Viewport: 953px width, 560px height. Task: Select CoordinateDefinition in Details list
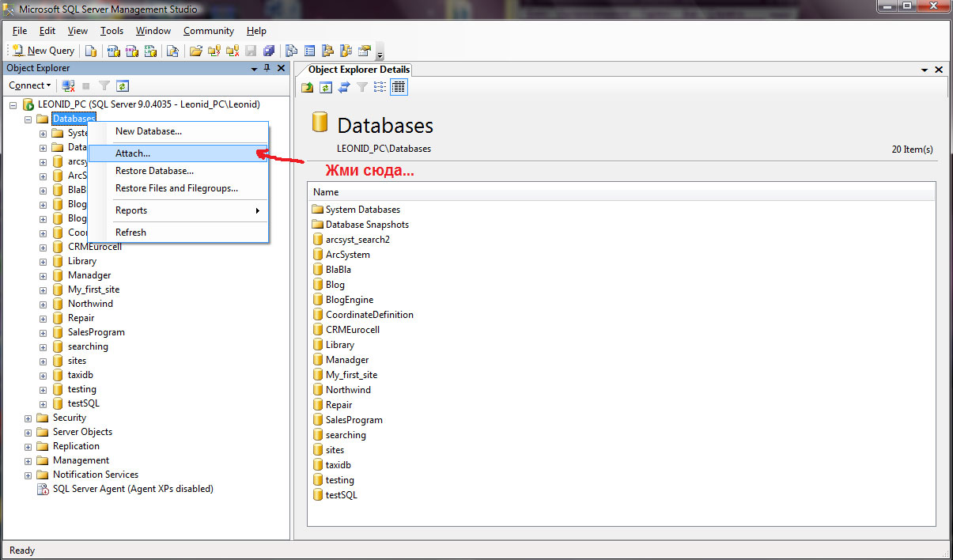pos(369,315)
